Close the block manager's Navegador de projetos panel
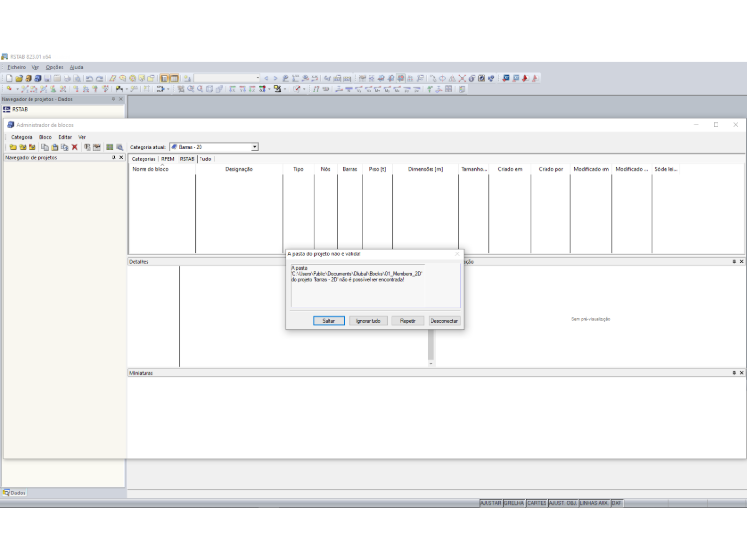This screenshot has width=747, height=560. [x=121, y=157]
